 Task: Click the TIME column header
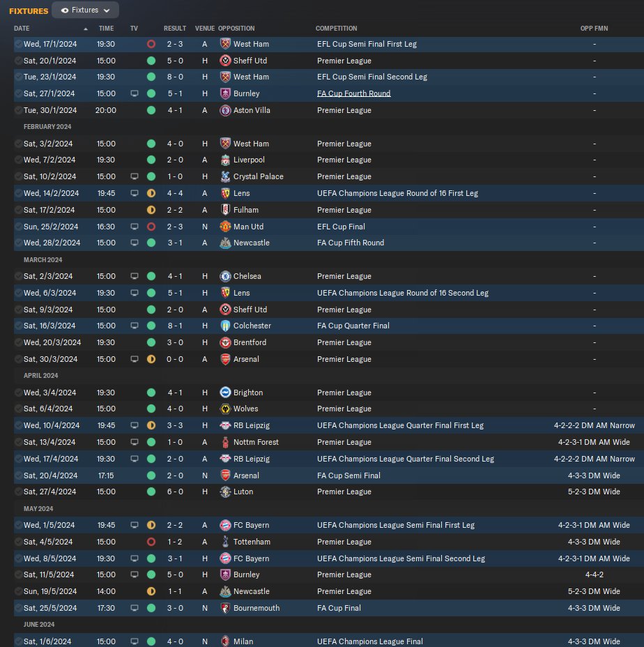(x=106, y=29)
